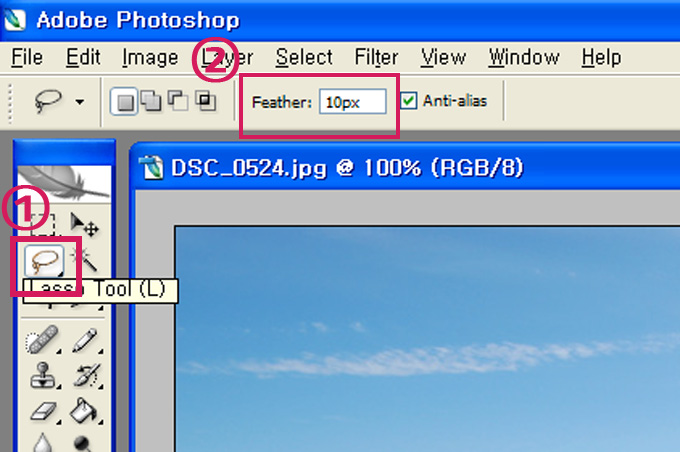Select the History Brush tool
The image size is (680, 452).
click(x=87, y=376)
